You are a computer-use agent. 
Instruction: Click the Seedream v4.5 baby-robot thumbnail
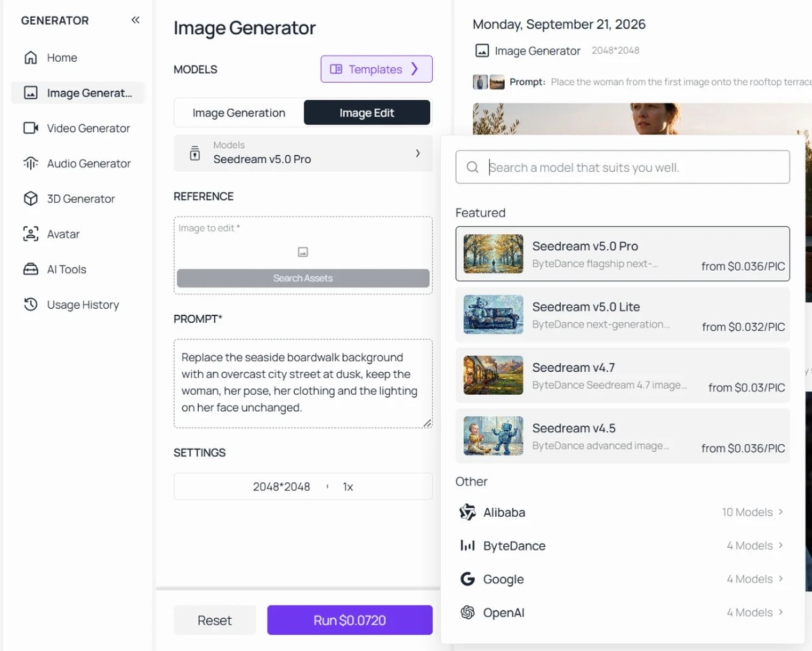(x=493, y=436)
